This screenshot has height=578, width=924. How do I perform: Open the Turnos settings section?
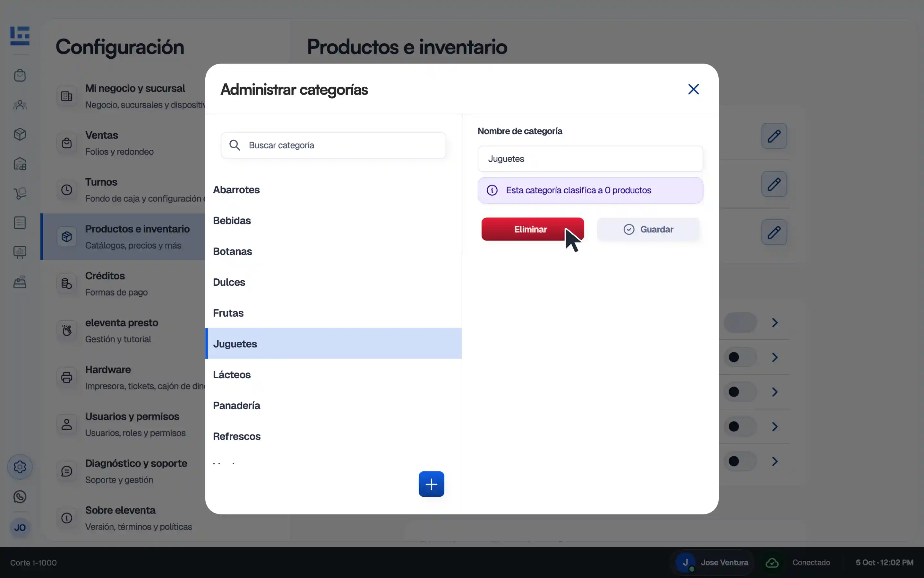coord(123,190)
